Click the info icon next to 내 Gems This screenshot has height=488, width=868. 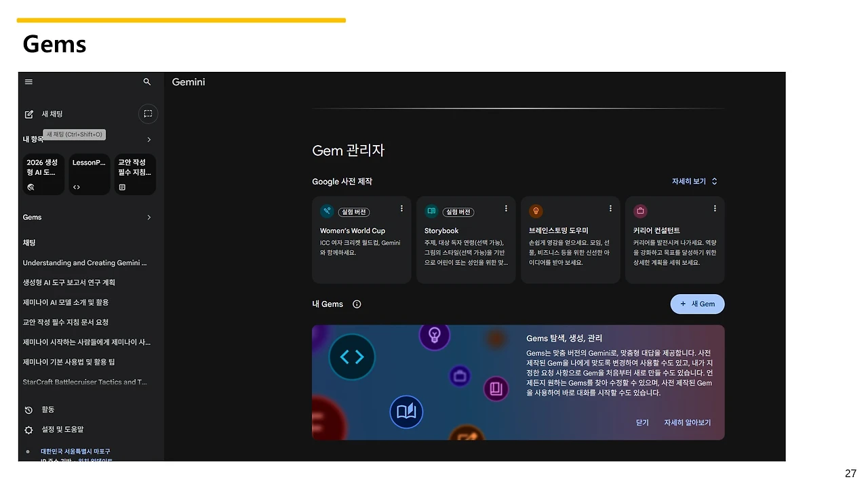click(357, 304)
